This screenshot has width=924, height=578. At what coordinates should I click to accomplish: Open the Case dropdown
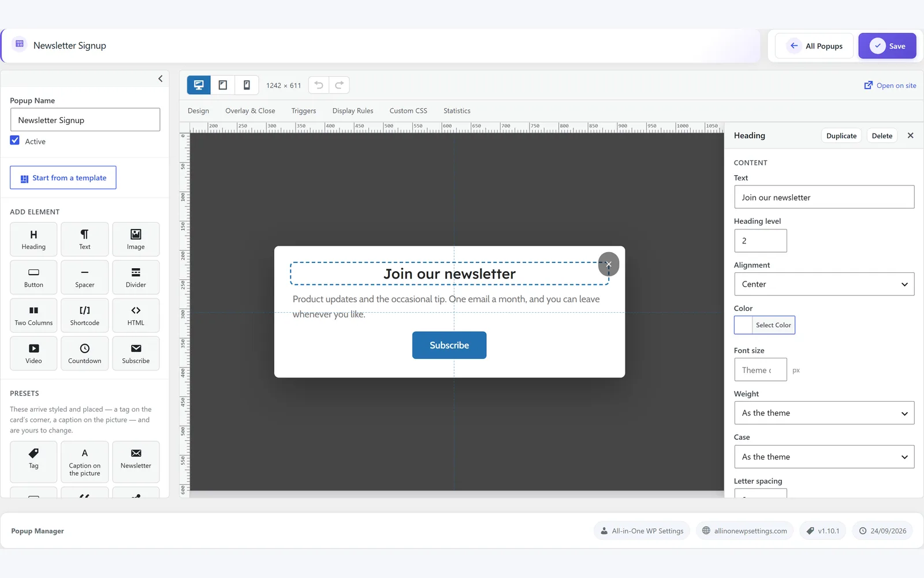point(824,457)
